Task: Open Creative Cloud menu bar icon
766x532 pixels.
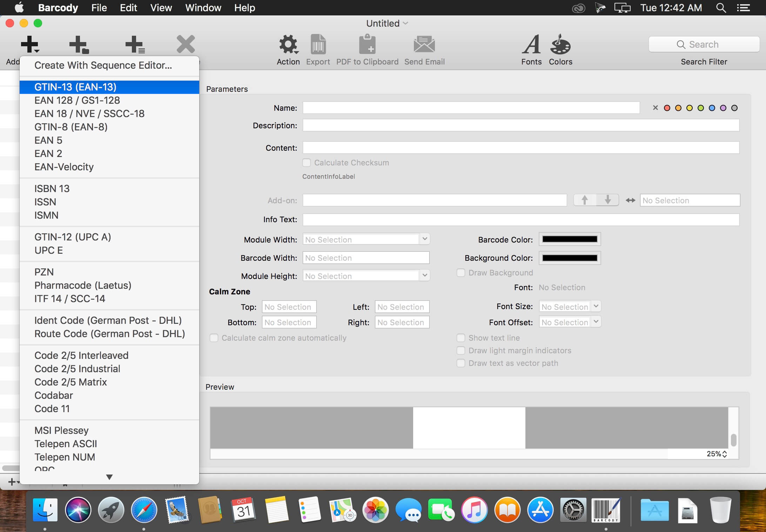Action: 578,8
